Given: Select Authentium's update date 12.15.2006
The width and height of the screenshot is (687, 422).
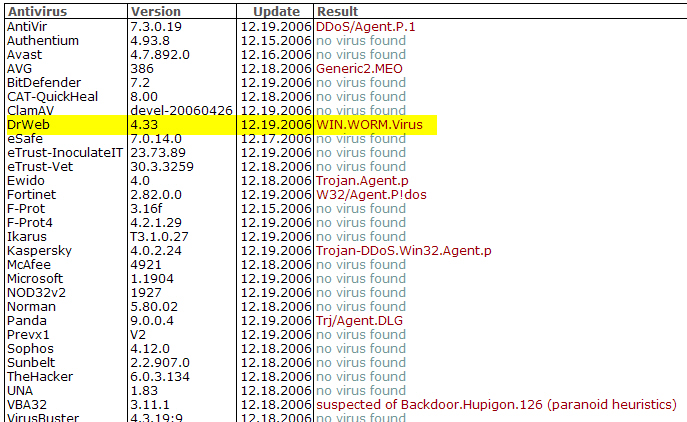Looking at the screenshot, I should click(x=276, y=41).
